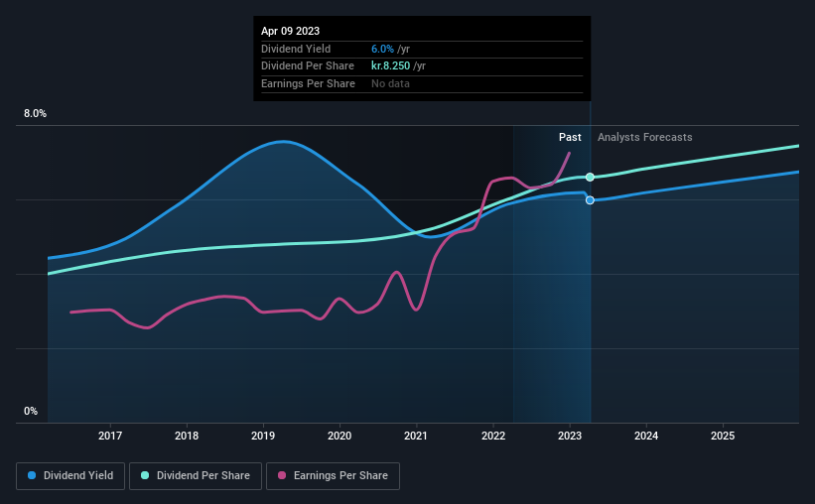
Task: Click the 2025 x-axis label
Action: click(x=723, y=436)
